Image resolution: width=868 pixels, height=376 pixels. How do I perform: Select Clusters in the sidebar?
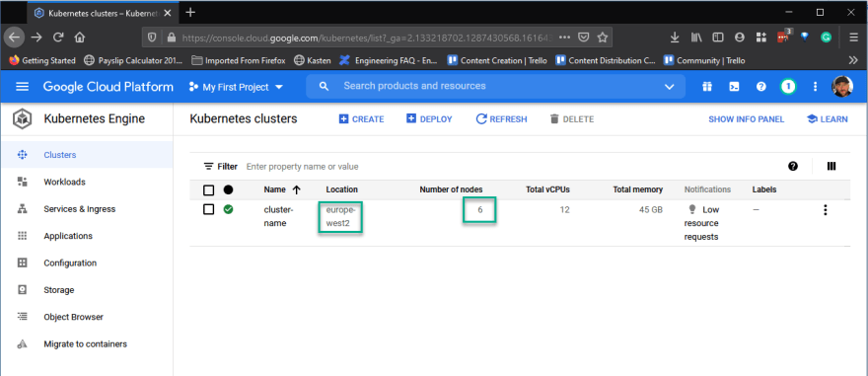pyautogui.click(x=87, y=155)
